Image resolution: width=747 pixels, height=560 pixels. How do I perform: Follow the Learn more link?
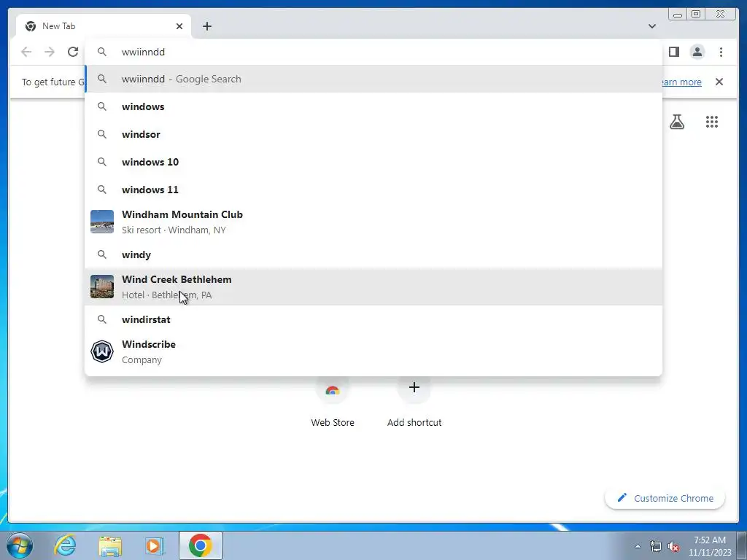pyautogui.click(x=681, y=82)
